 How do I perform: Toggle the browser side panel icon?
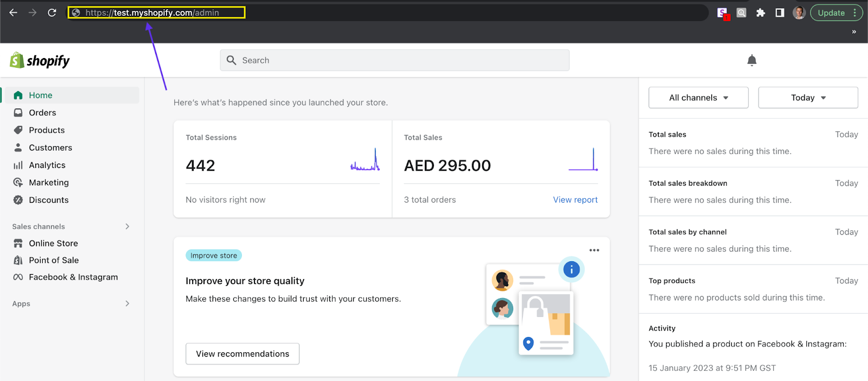[780, 12]
